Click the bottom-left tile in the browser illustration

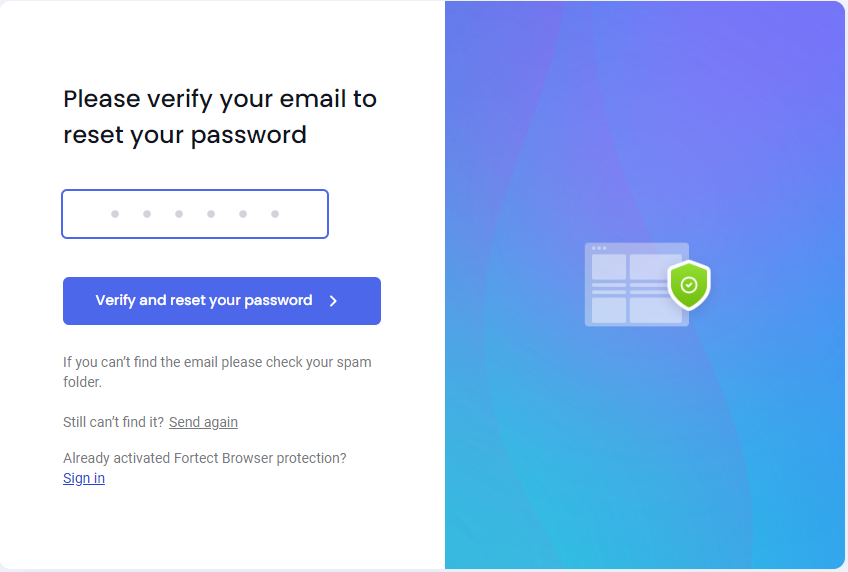609,310
